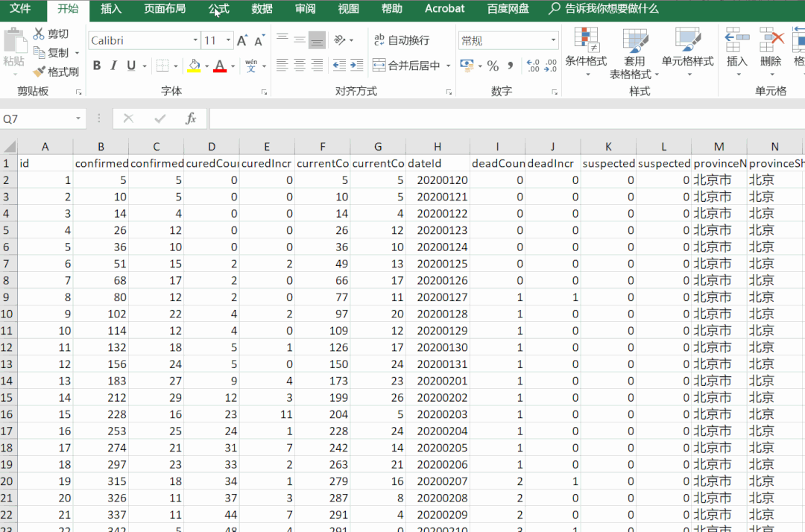Viewport: 805px width, 532px height.
Task: Open the fill color options arrow
Action: (x=206, y=66)
